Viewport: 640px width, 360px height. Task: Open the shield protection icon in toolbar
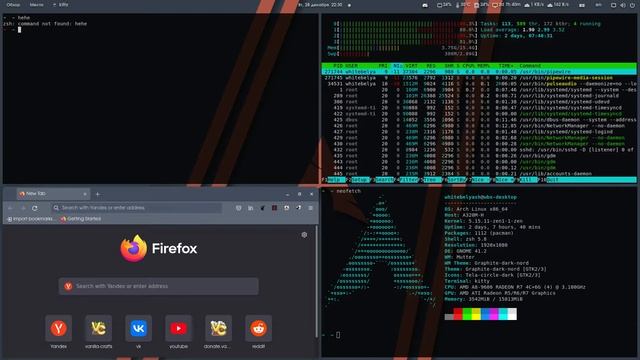click(x=238, y=208)
